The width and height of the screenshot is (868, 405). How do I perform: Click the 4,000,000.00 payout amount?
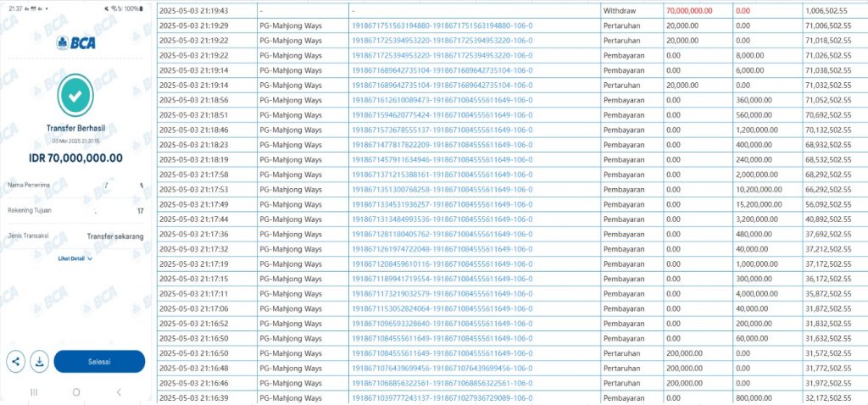(757, 294)
